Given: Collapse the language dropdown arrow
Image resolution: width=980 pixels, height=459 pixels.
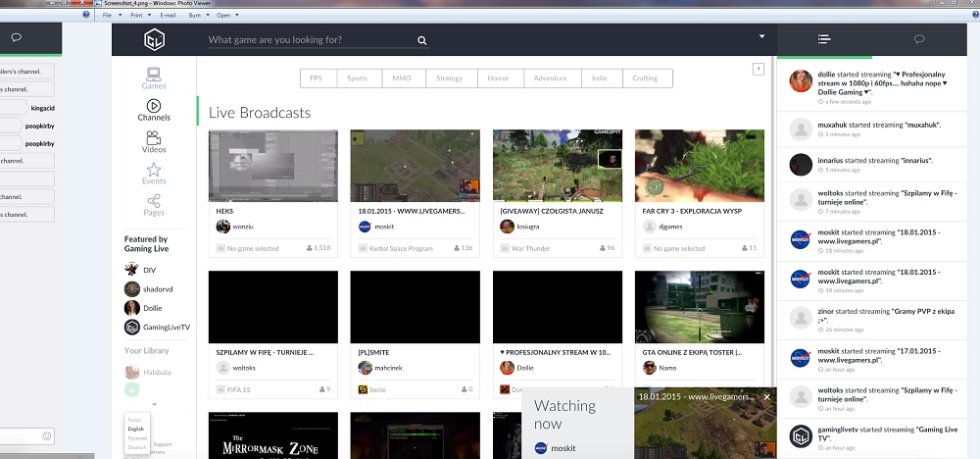Looking at the screenshot, I should pos(155,405).
